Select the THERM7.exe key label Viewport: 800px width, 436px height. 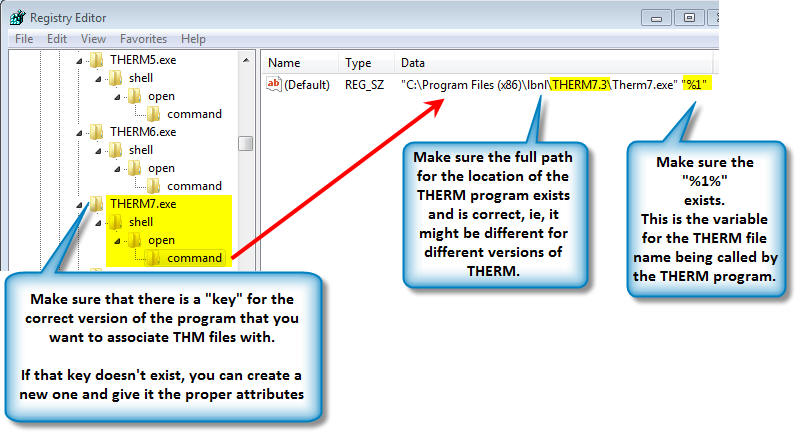[143, 203]
